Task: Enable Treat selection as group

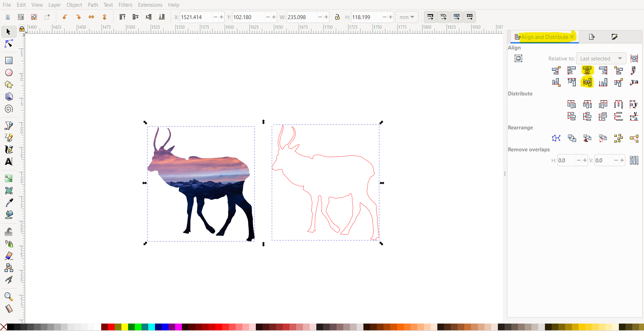Action: [x=518, y=58]
